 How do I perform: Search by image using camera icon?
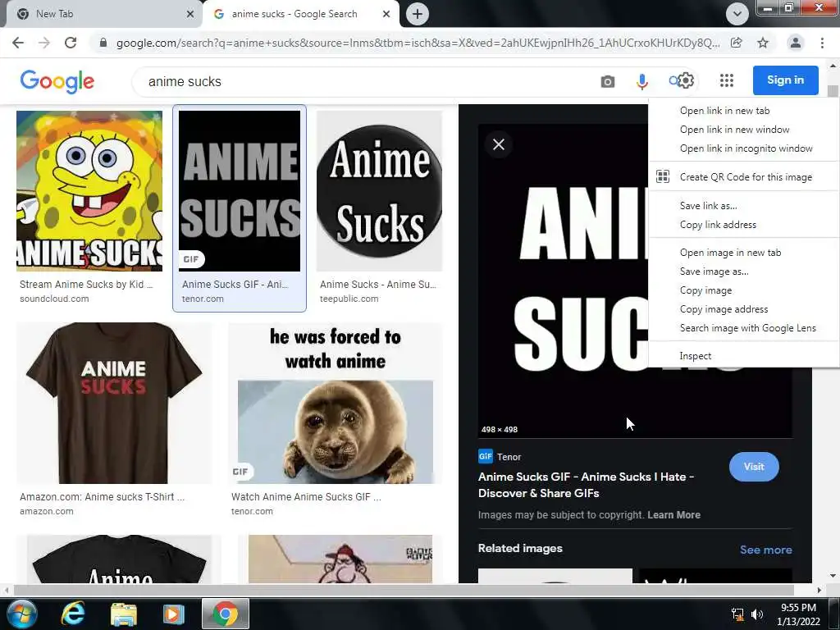click(608, 81)
